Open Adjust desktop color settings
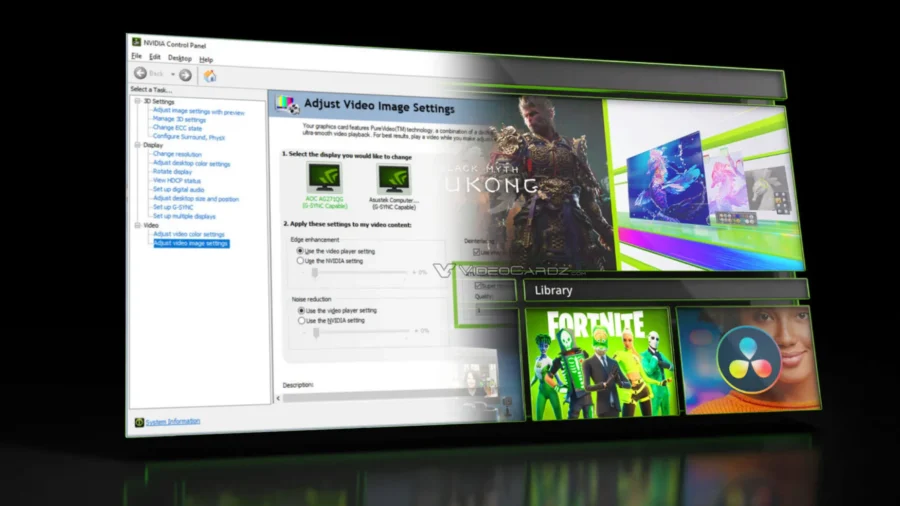Image resolution: width=900 pixels, height=506 pixels. [192, 164]
